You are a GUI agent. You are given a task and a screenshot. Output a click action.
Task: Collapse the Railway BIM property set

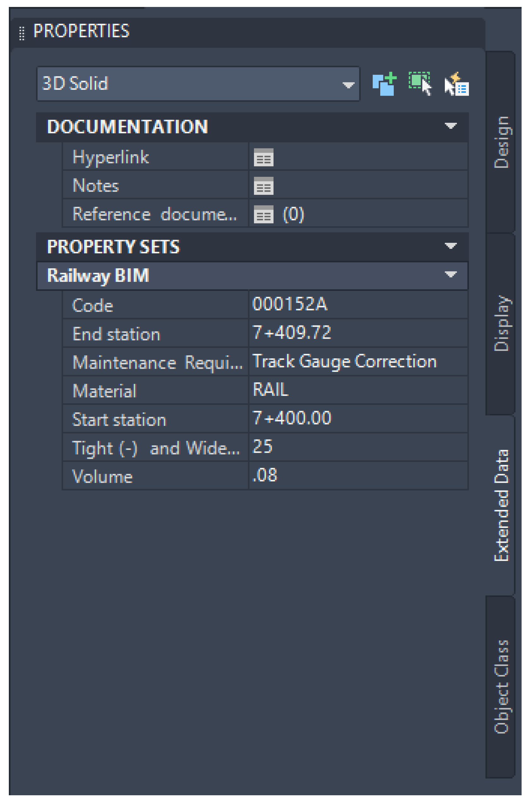pos(450,275)
